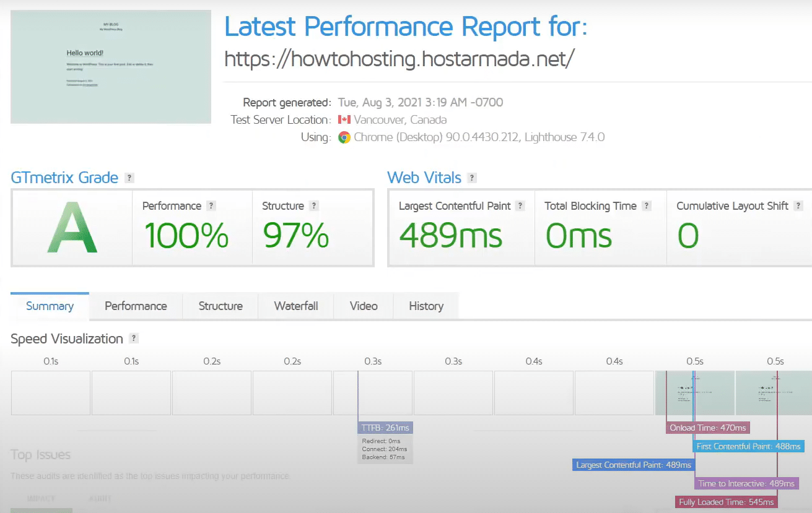Click the 489ms Largest Contentful Paint value
Screen dimensions: 812x513
pyautogui.click(x=450, y=236)
